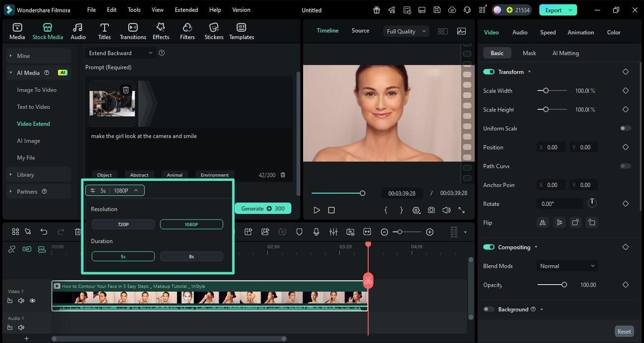Select the Text to Video sidebar option
Viewport: 644px width, 343px height.
(x=33, y=106)
